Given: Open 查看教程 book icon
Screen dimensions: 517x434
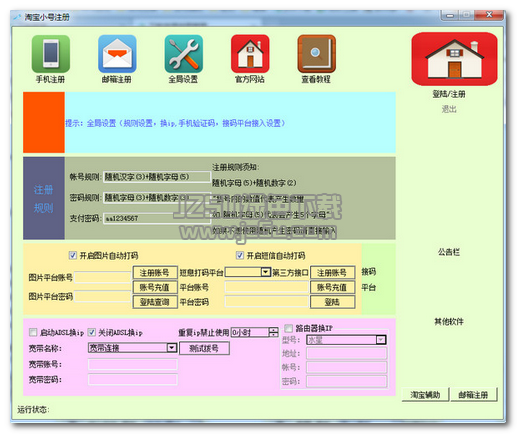Looking at the screenshot, I should (x=316, y=54).
